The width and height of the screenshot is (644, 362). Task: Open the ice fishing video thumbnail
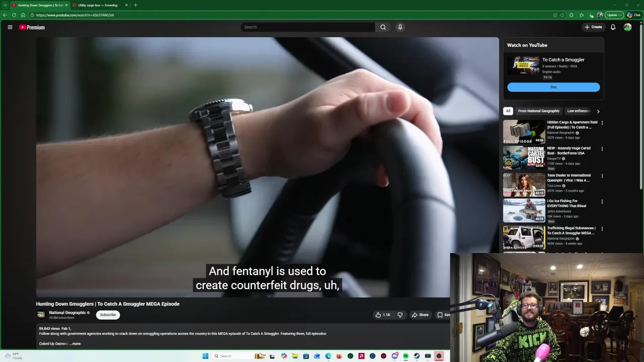[524, 210]
